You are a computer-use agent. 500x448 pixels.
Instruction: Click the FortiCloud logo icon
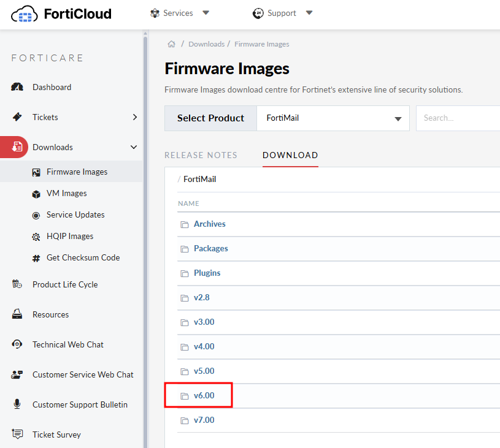coord(25,13)
